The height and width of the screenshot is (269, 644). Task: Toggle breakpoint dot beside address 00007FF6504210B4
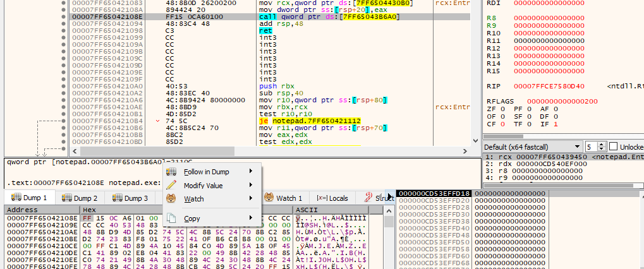pos(63,121)
